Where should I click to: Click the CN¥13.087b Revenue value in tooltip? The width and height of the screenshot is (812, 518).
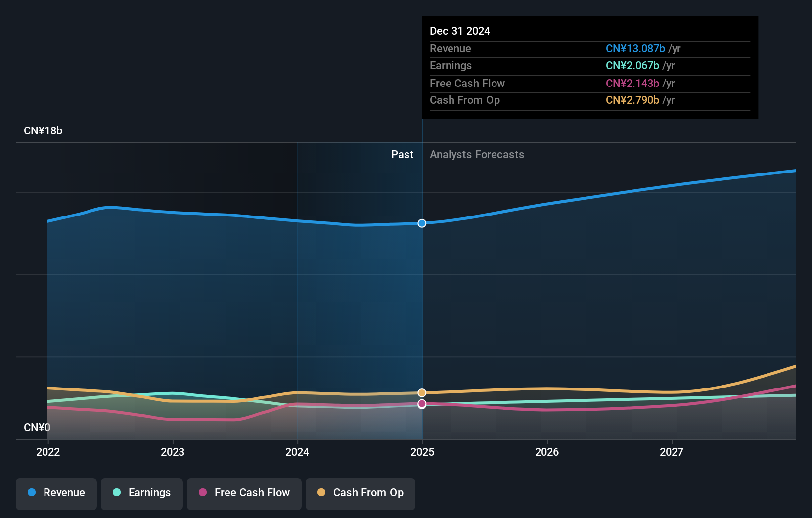[x=635, y=48]
